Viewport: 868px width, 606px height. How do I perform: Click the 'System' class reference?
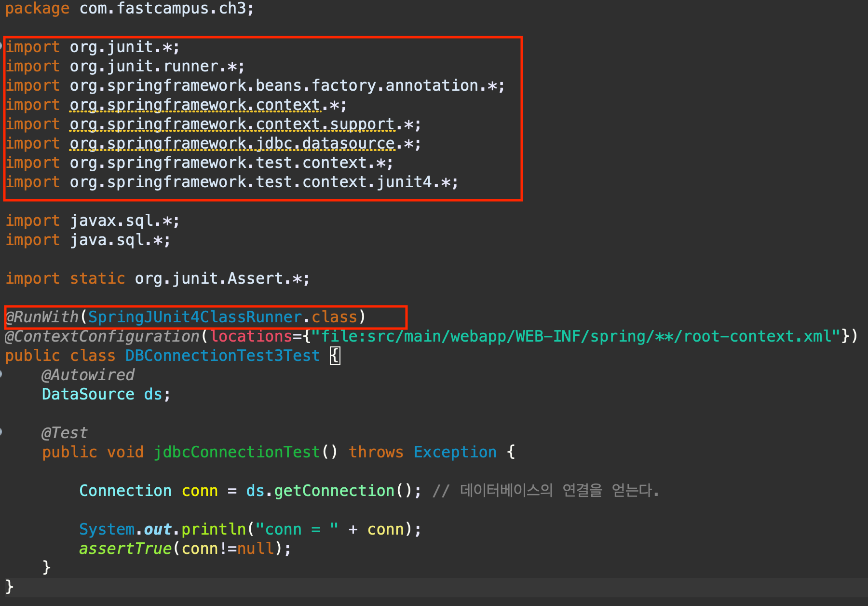tap(107, 530)
